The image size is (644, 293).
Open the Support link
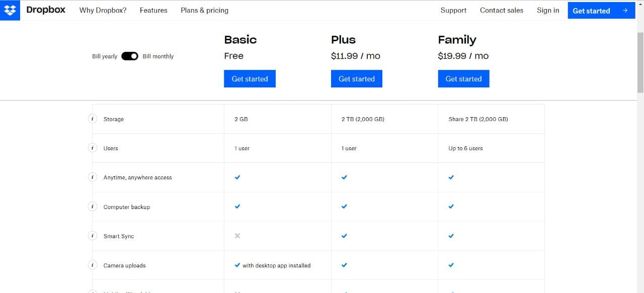click(453, 10)
